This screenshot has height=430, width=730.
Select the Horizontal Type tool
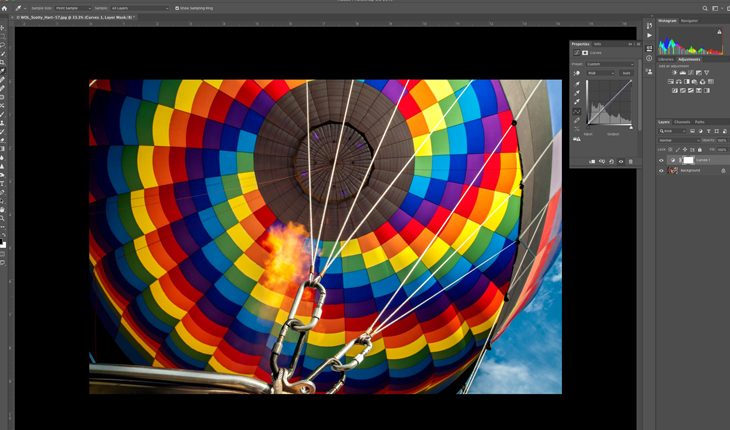point(2,184)
